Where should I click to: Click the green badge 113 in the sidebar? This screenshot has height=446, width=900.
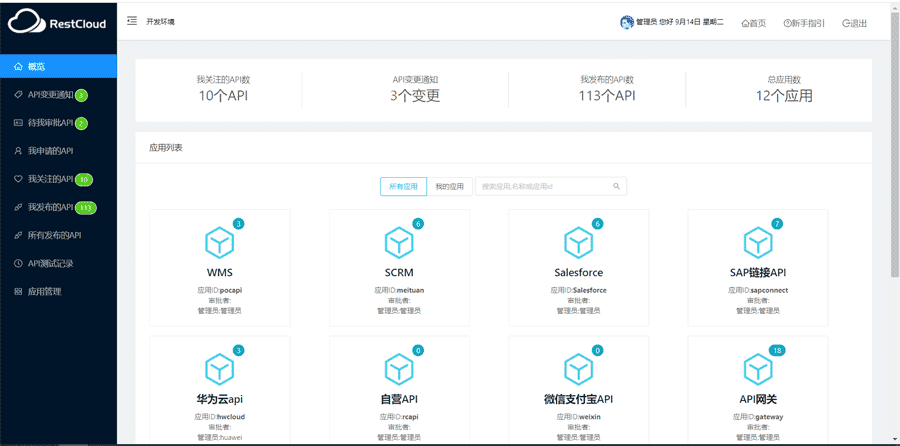[x=86, y=208]
